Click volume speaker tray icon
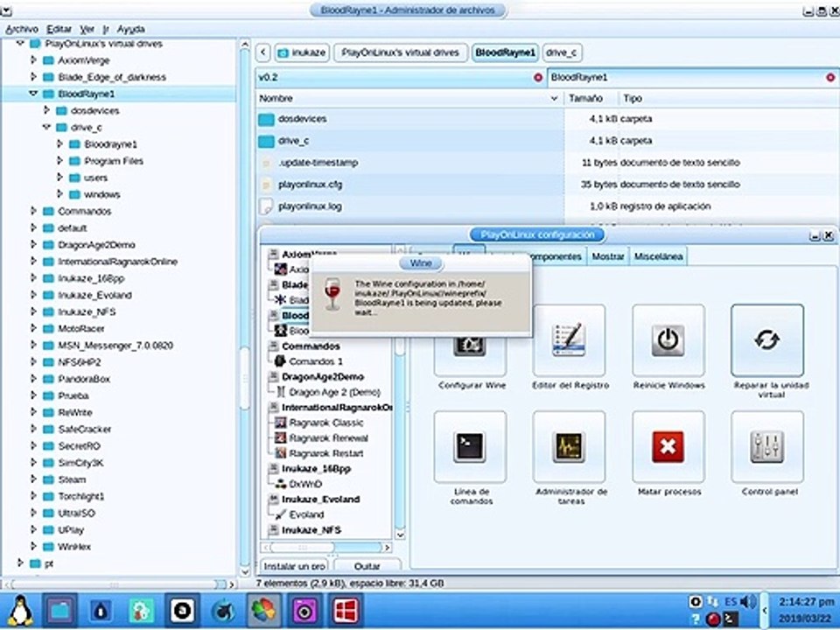The height and width of the screenshot is (630, 840). pos(746,602)
